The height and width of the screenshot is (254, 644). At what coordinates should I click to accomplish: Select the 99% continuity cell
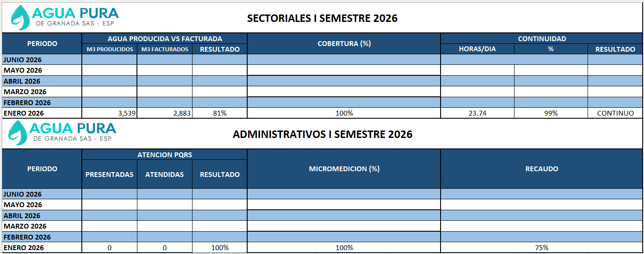(551, 113)
